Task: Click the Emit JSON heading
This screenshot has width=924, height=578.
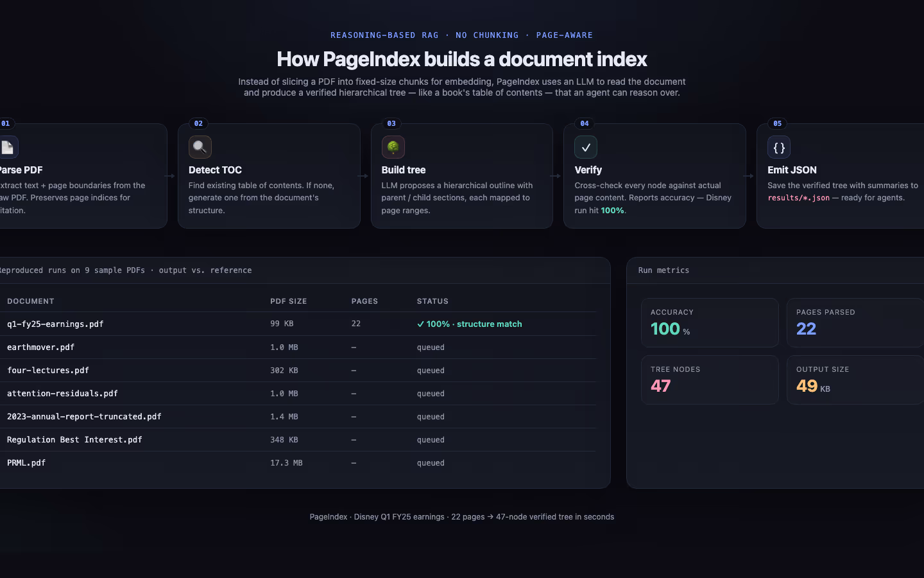Action: (792, 170)
